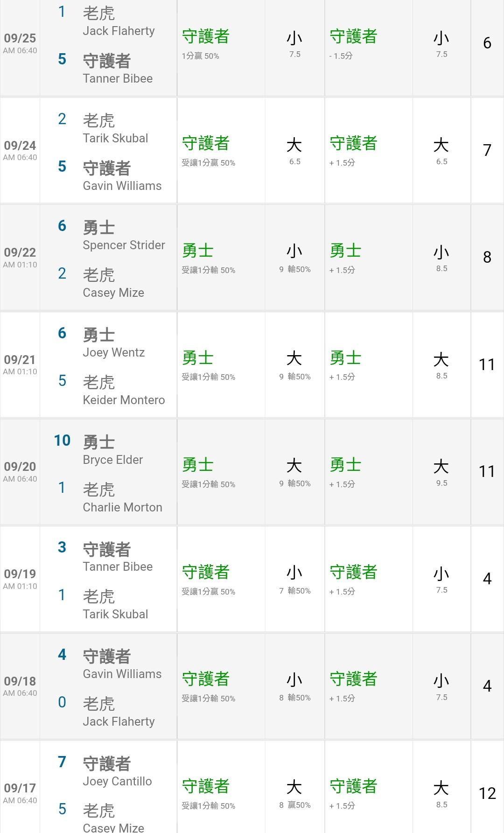Click Casey Mize in the 09/17 game
The height and width of the screenshot is (833, 504).
click(x=113, y=827)
